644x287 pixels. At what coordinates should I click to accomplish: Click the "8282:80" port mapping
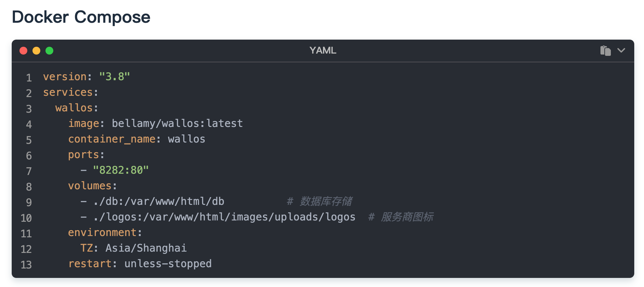pyautogui.click(x=121, y=170)
